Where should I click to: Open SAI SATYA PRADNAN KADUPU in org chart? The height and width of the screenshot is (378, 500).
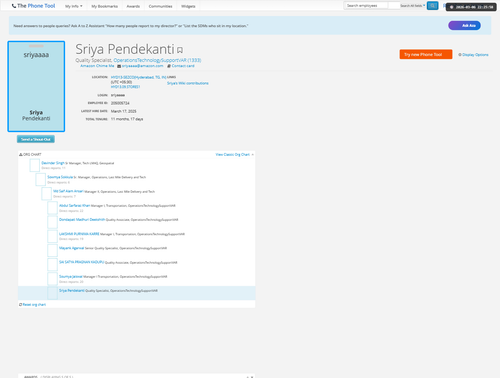point(82,262)
